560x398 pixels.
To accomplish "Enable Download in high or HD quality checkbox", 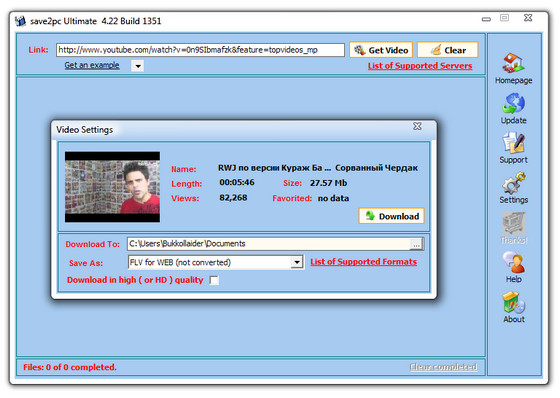I will 214,280.
